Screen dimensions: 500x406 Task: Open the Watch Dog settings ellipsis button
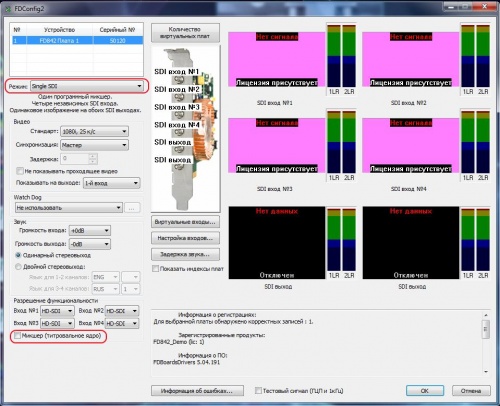point(132,208)
